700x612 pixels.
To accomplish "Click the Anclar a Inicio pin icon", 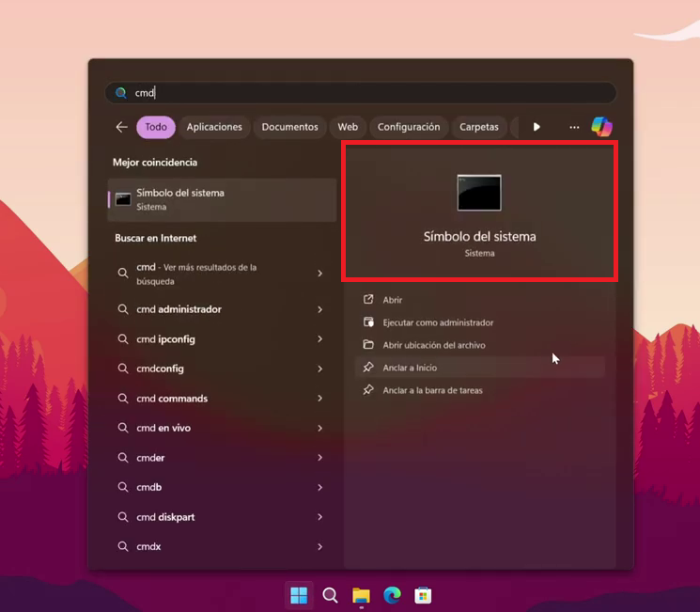I will coord(368,368).
